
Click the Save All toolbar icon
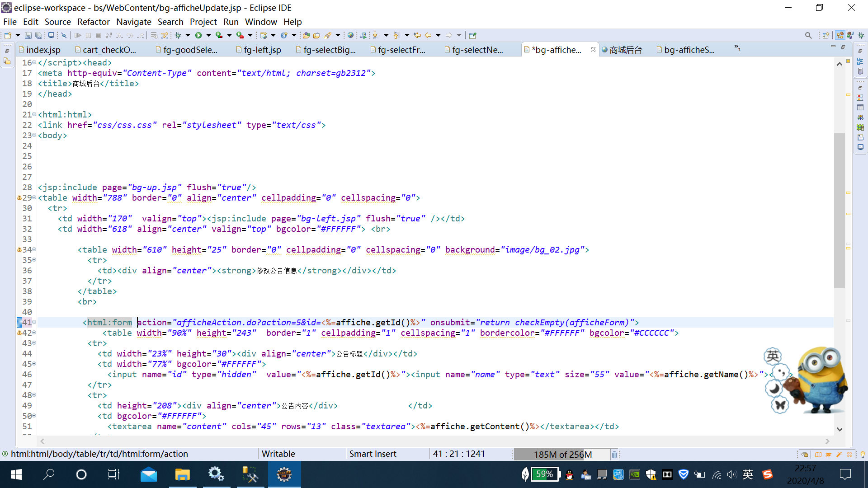[38, 35]
